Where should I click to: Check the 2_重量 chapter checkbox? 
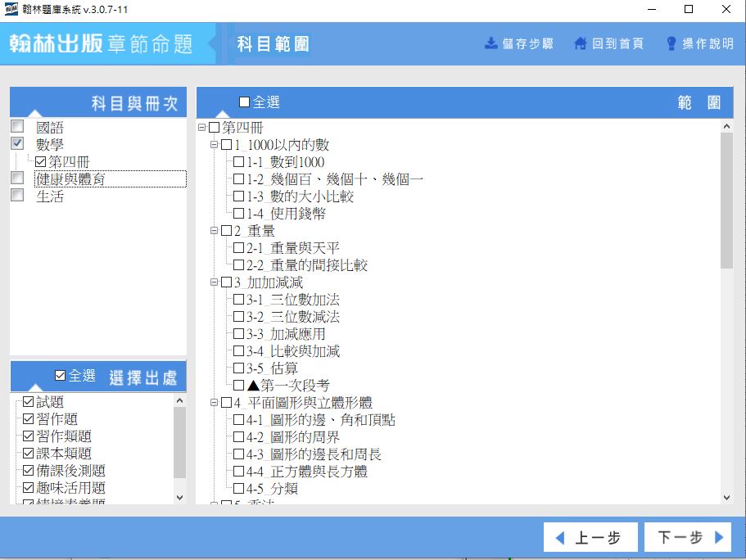[227, 231]
